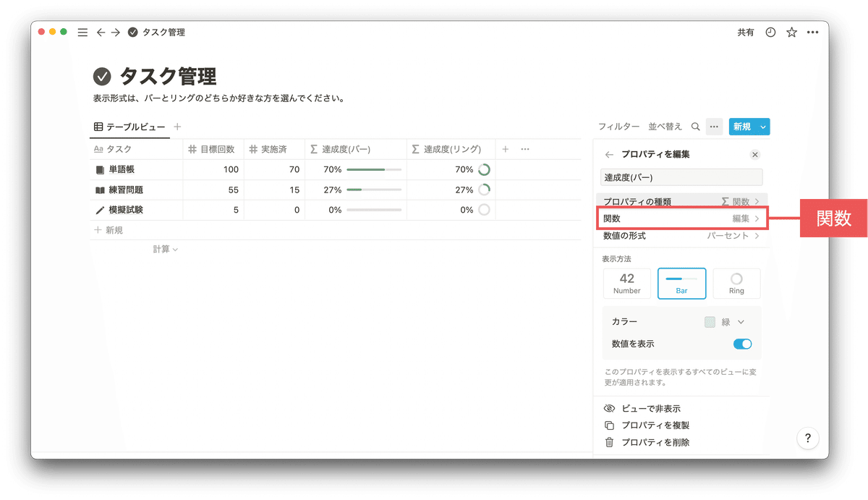Open the タスク column header menu
Image resolution: width=868 pixels, height=500 pixels.
click(136, 149)
